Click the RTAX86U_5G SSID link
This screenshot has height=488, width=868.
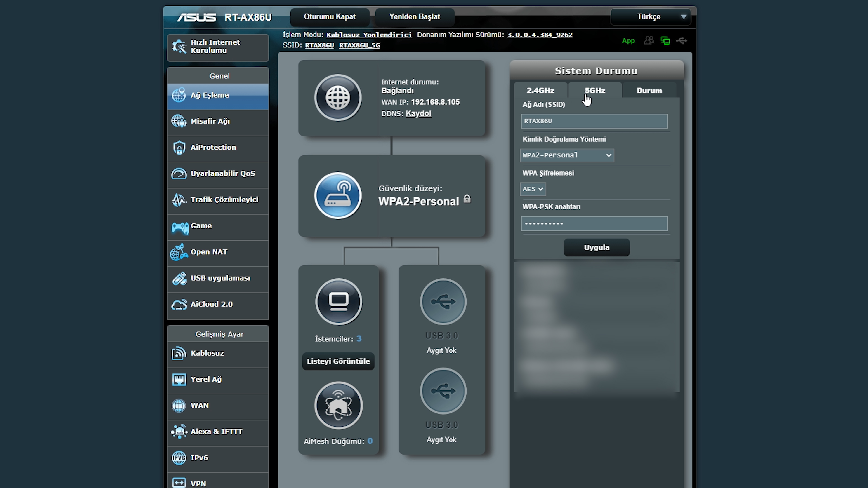359,45
